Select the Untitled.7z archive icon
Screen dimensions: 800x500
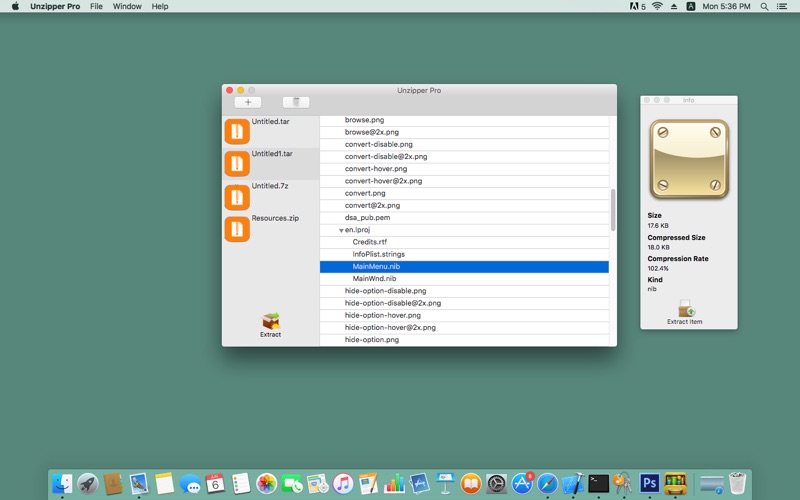(237, 197)
